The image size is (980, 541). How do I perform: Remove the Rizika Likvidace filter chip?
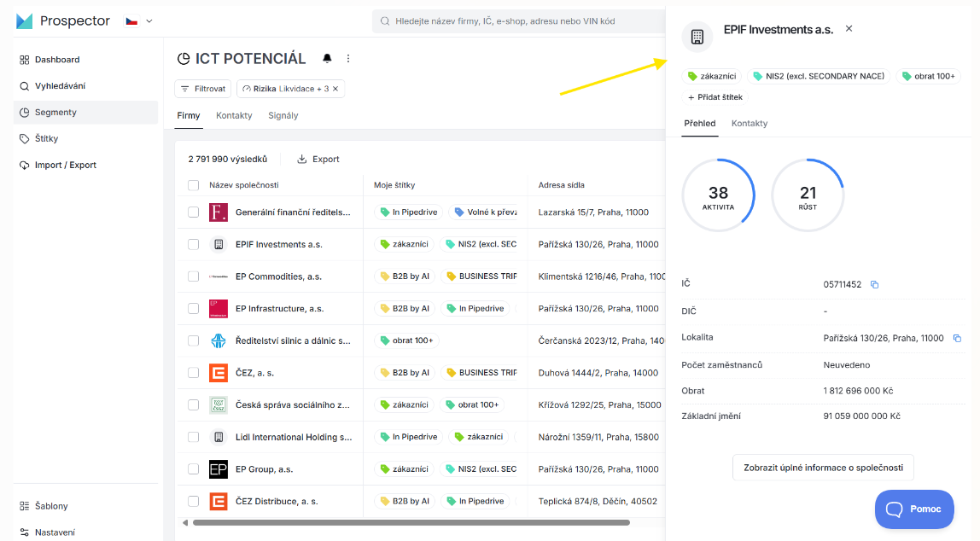point(335,89)
